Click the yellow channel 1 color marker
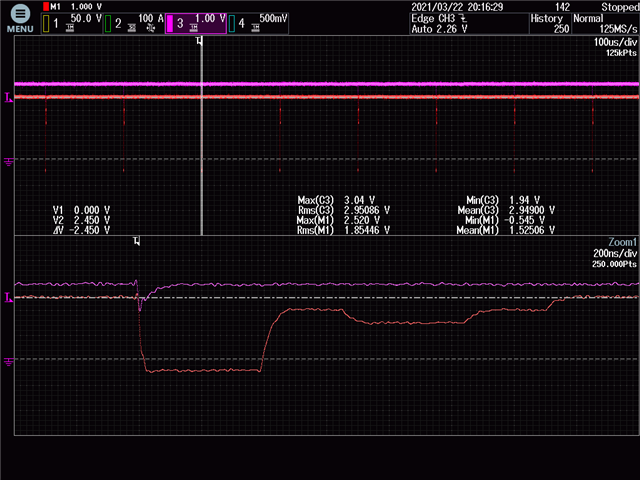 pos(46,24)
